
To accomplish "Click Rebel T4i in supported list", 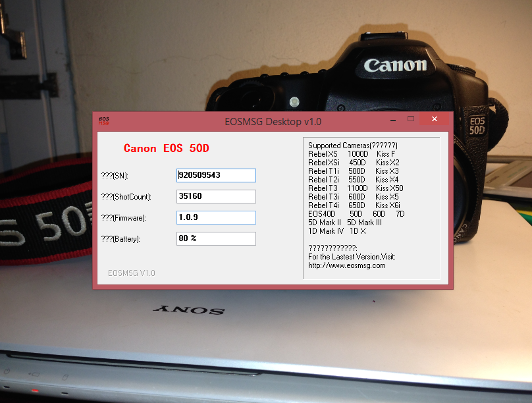I will click(323, 205).
